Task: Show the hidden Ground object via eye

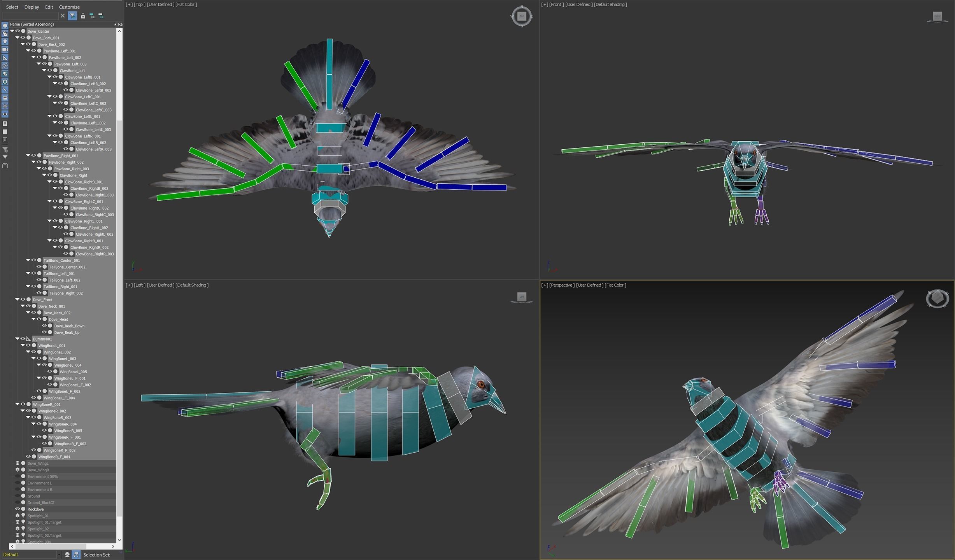Action: click(18, 496)
